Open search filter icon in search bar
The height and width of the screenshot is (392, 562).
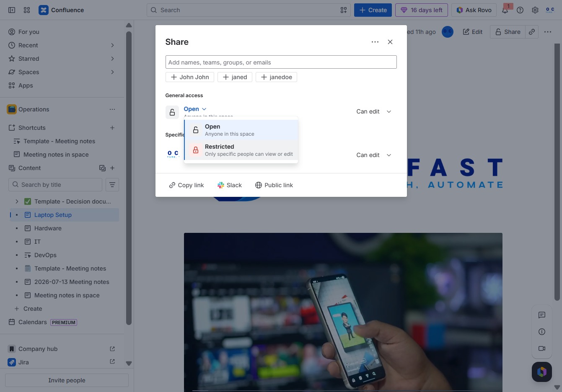pos(344,10)
